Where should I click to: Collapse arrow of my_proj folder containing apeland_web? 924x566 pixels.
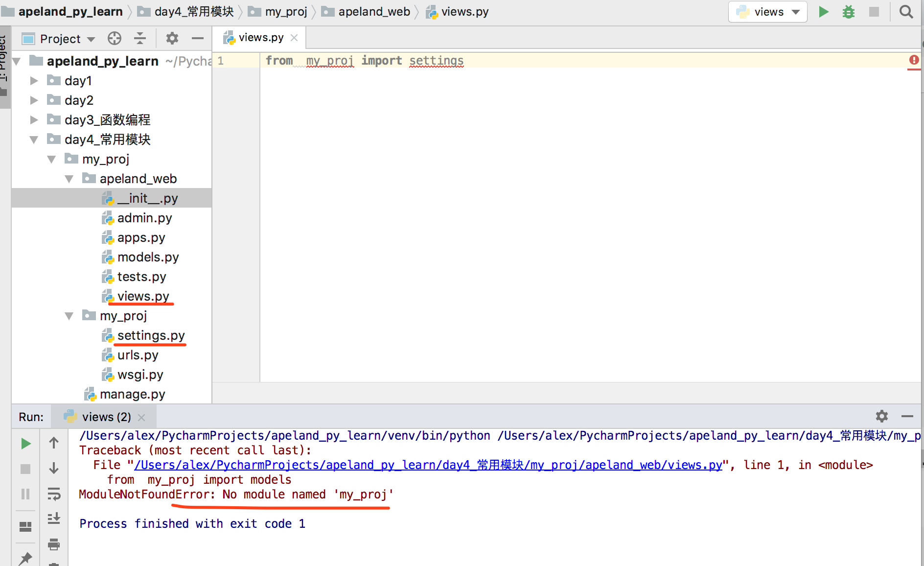[x=51, y=159]
